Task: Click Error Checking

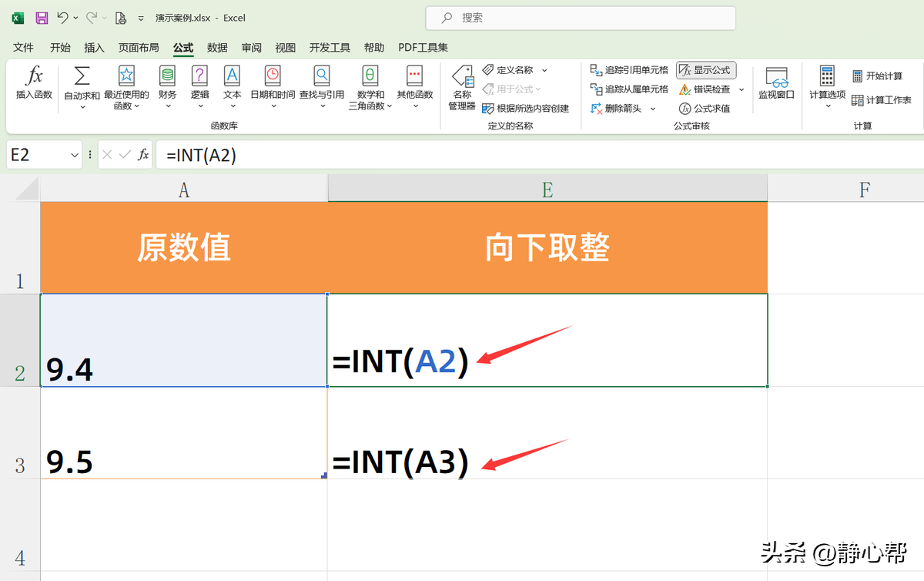Action: point(705,89)
